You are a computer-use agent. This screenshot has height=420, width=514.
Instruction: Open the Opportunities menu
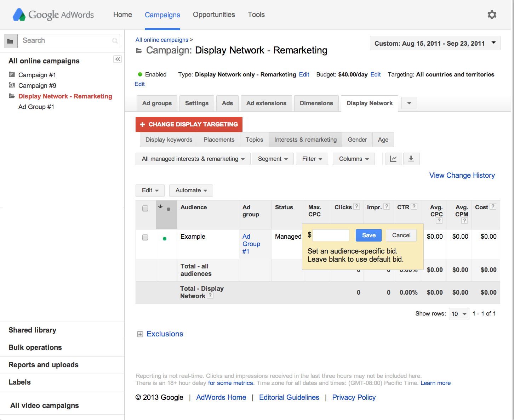pos(214,15)
